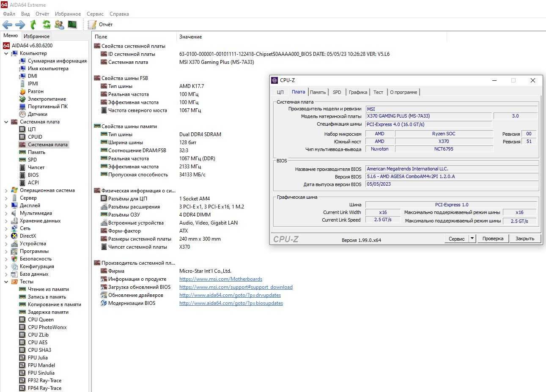546x392 pixels.
Task: Refresh the page with green arrows icon
Action: tap(47, 25)
